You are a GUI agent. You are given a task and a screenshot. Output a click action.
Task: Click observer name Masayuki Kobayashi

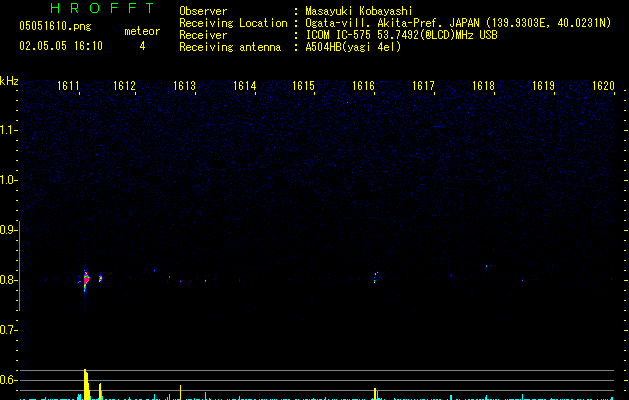pyautogui.click(x=359, y=11)
